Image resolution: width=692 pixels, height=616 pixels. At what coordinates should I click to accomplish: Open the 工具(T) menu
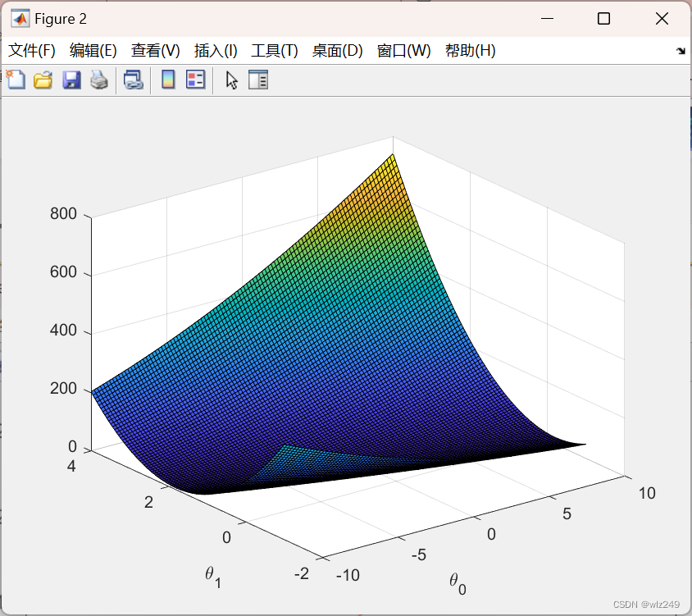point(275,50)
